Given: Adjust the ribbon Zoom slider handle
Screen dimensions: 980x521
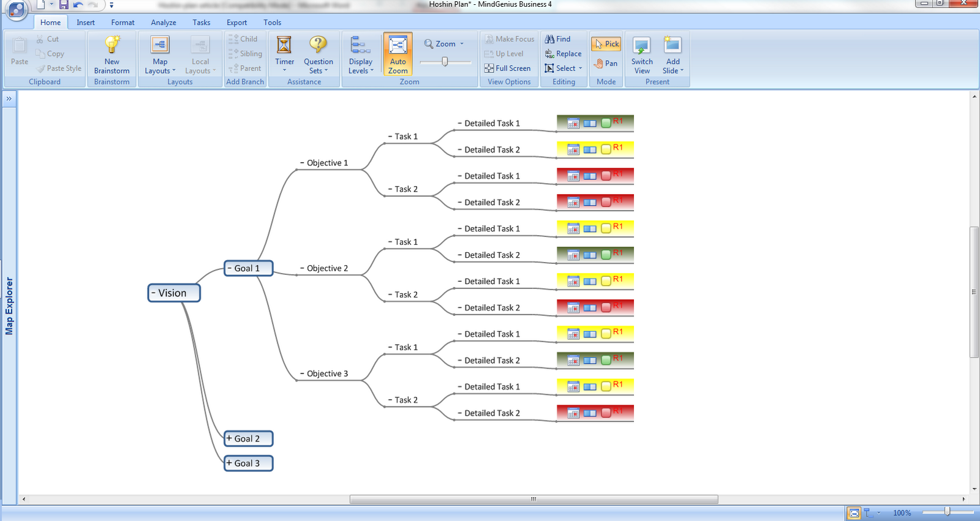Looking at the screenshot, I should [445, 62].
